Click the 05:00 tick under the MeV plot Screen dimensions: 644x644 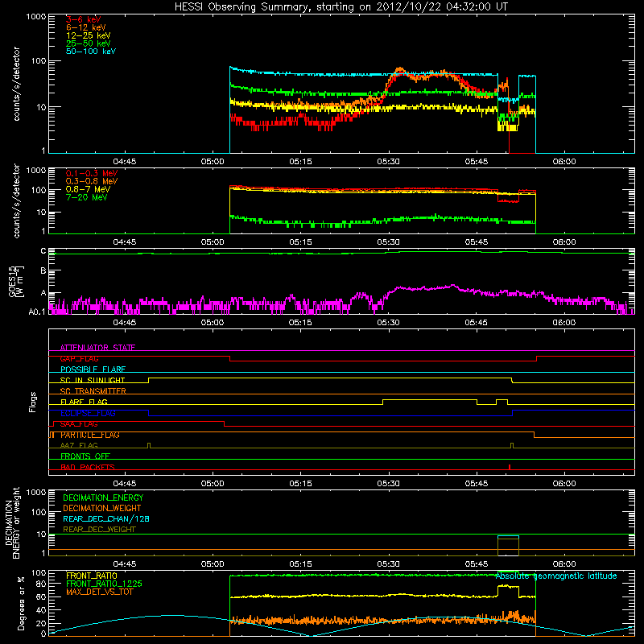pos(213,242)
